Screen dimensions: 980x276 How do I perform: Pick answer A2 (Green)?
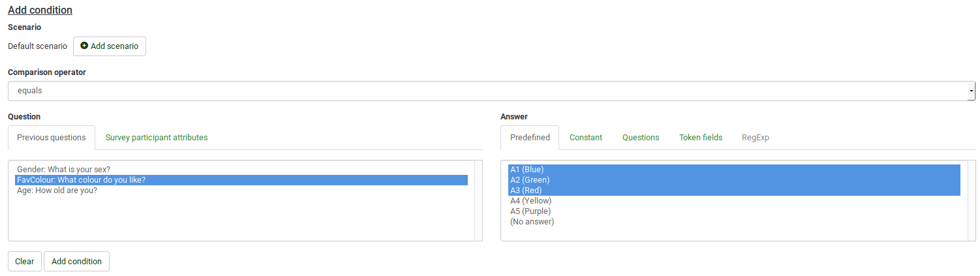[530, 180]
